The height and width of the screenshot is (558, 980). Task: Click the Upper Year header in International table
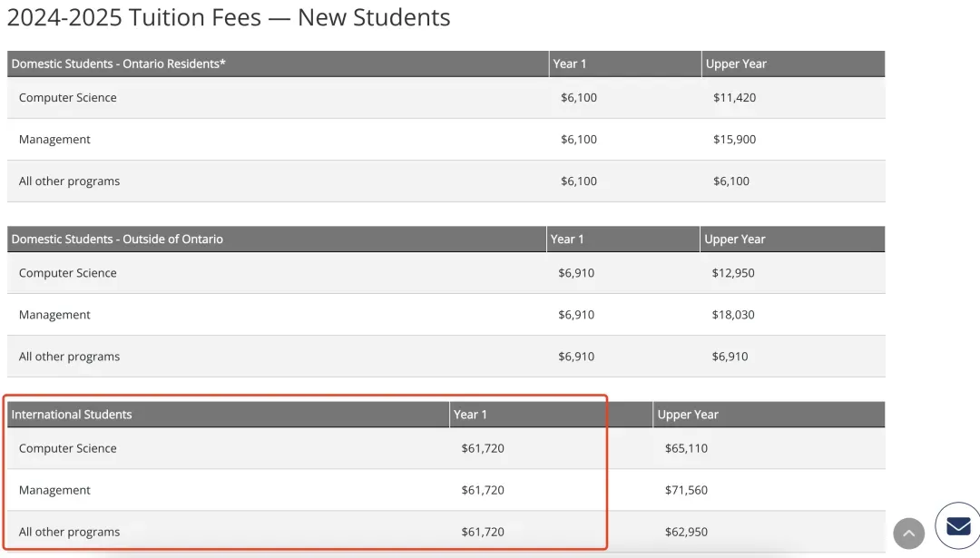point(688,415)
